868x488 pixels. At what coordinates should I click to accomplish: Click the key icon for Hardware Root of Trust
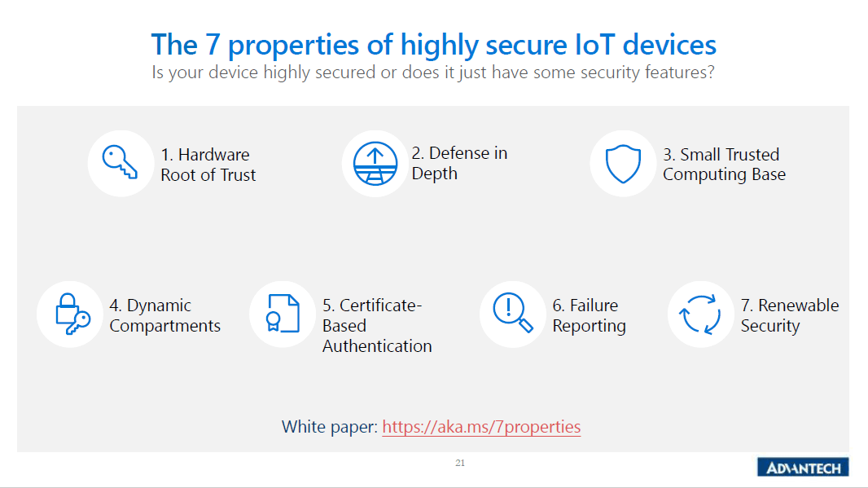coord(120,164)
